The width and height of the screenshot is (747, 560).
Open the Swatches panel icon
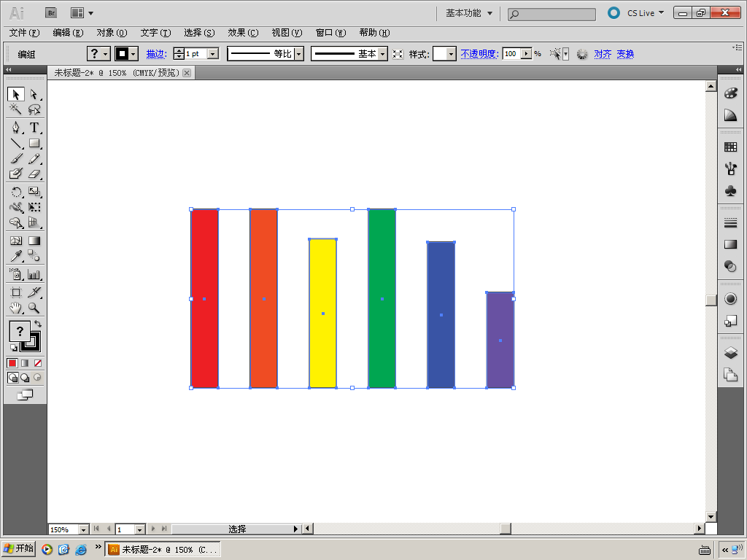730,147
